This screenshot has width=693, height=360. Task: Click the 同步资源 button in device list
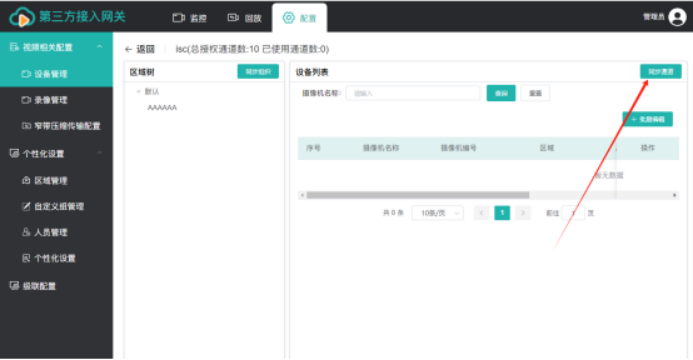661,72
